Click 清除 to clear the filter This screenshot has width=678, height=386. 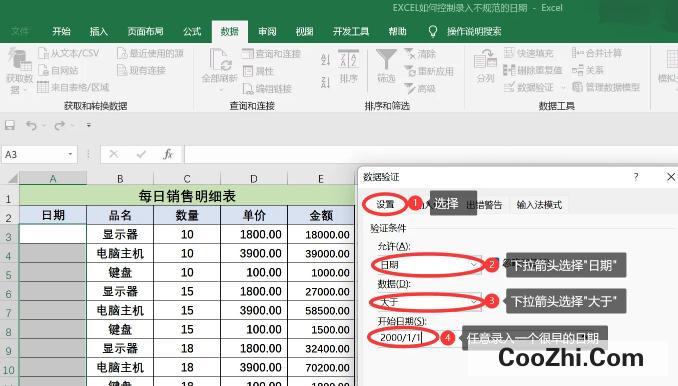tap(420, 54)
